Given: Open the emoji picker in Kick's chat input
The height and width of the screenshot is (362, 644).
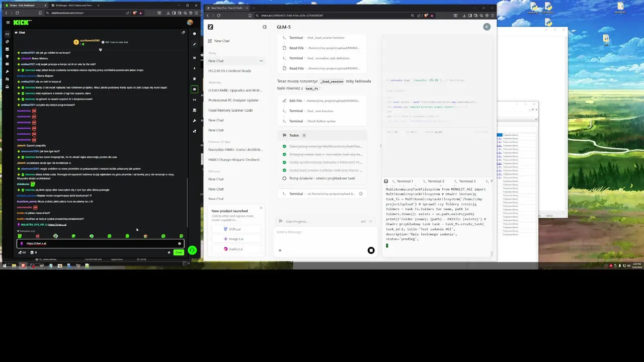Looking at the screenshot, I should (179, 243).
